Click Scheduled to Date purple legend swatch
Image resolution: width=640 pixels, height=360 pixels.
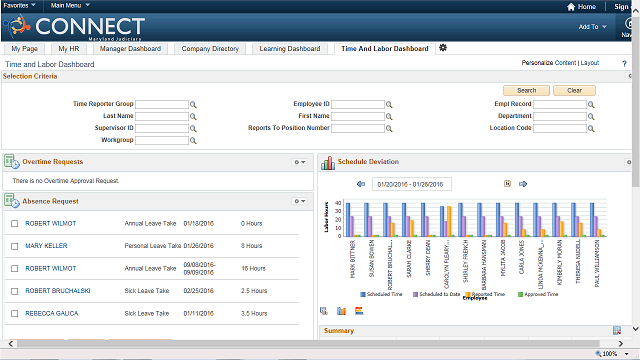click(x=416, y=294)
